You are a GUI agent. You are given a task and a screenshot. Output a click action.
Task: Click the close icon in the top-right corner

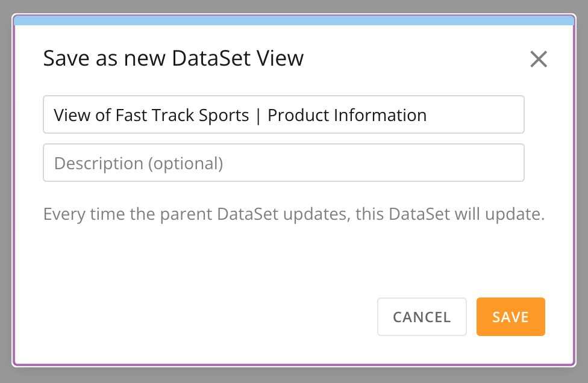pyautogui.click(x=538, y=59)
